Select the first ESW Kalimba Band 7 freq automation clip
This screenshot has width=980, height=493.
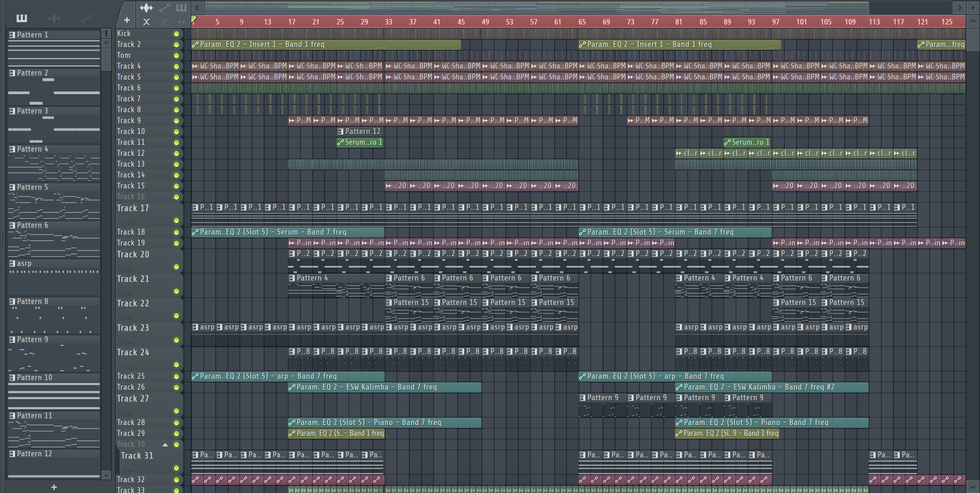pyautogui.click(x=385, y=387)
